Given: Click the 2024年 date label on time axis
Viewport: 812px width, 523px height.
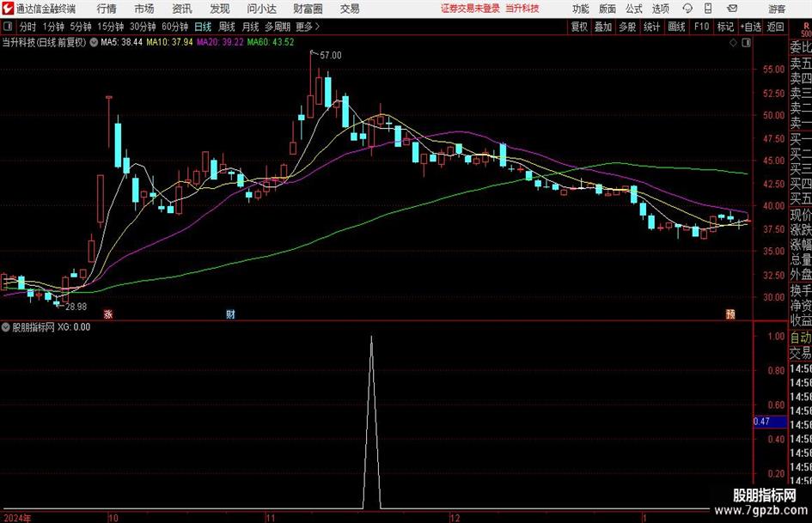Looking at the screenshot, I should (x=17, y=518).
